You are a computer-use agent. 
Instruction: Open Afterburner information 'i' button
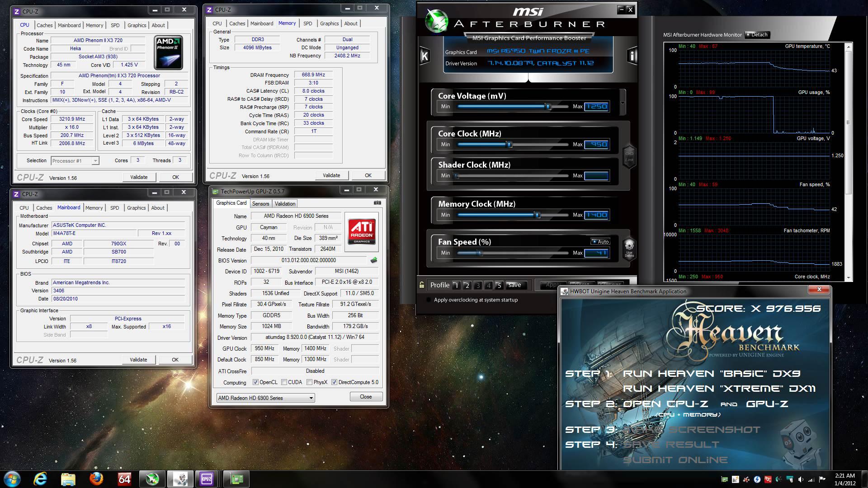632,56
